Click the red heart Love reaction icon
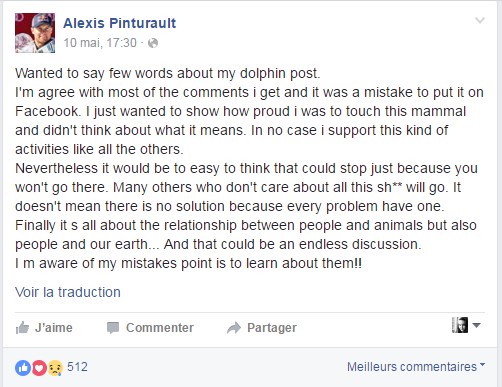 pos(39,368)
